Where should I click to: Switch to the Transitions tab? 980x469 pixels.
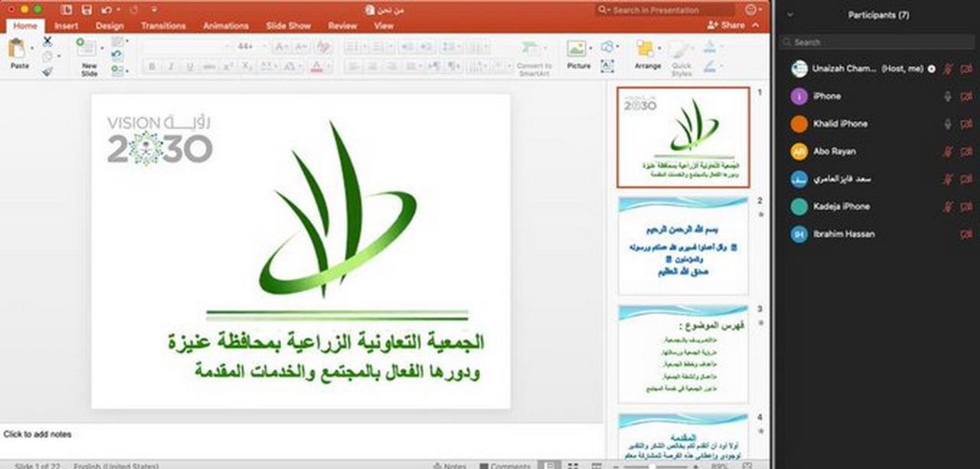point(163,25)
